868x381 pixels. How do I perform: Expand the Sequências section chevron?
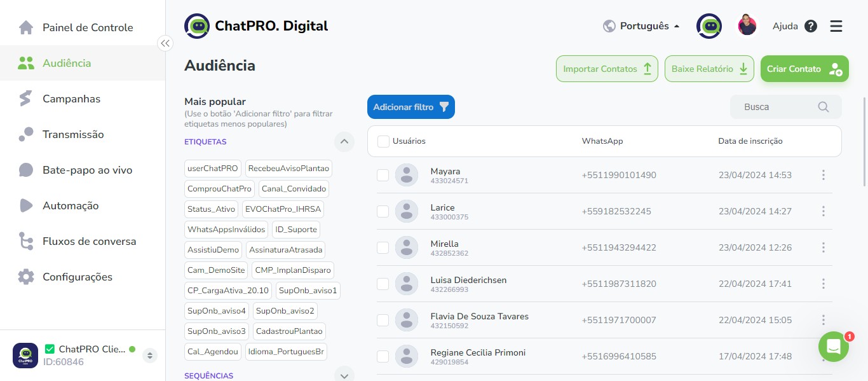coord(344,375)
